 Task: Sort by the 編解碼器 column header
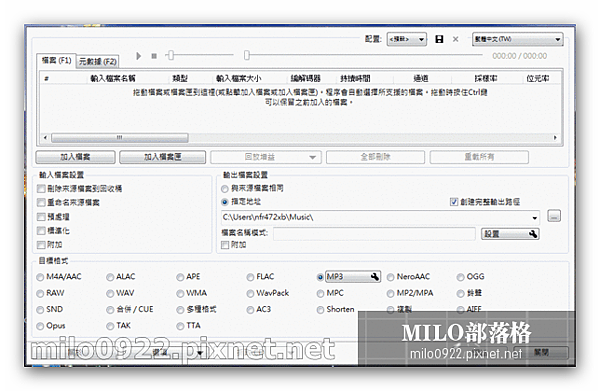pyautogui.click(x=305, y=78)
